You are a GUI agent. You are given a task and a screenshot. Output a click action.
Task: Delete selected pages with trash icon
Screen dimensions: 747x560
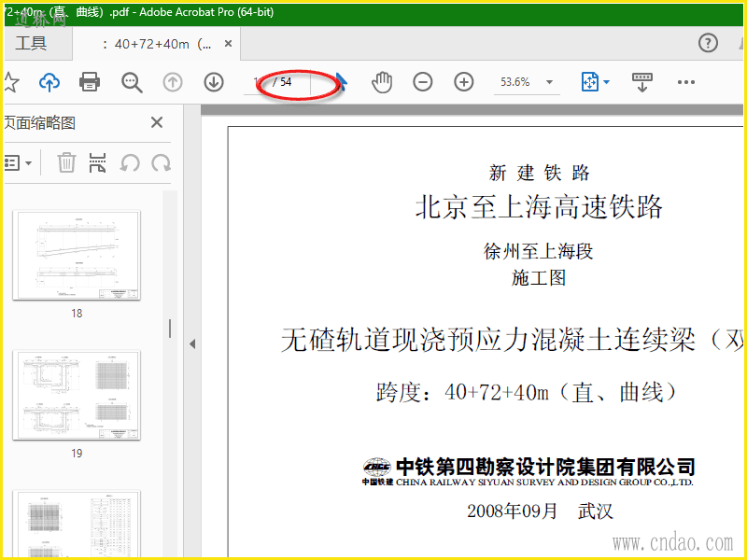coord(66,162)
